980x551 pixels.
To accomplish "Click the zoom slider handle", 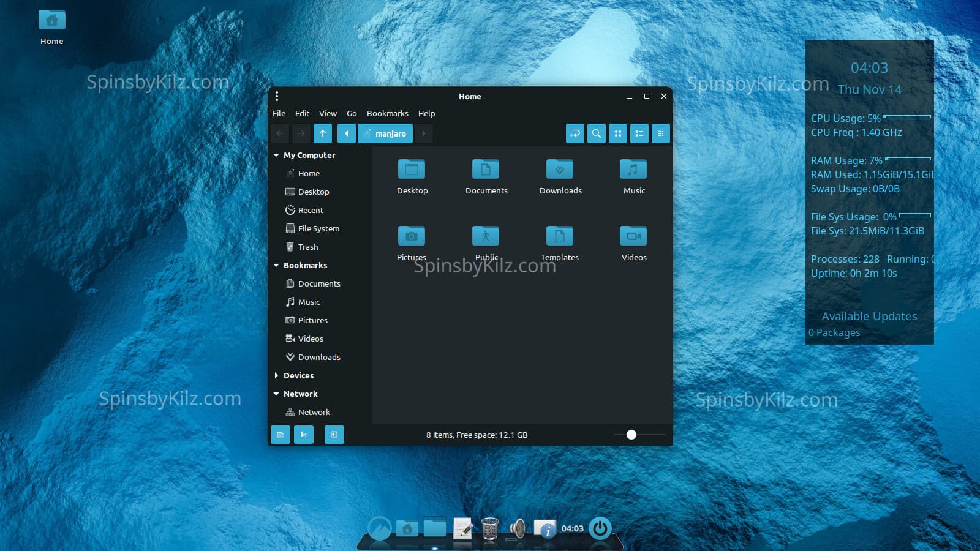I will (x=631, y=435).
